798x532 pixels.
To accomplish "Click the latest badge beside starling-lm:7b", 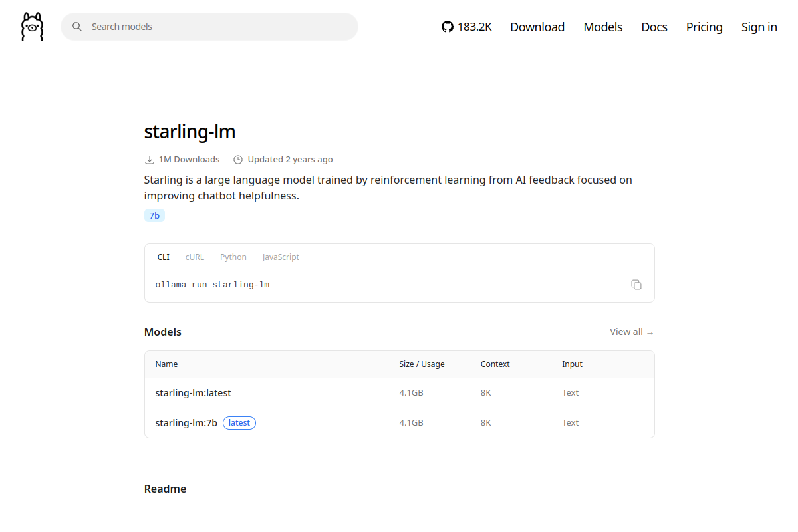I will click(239, 423).
